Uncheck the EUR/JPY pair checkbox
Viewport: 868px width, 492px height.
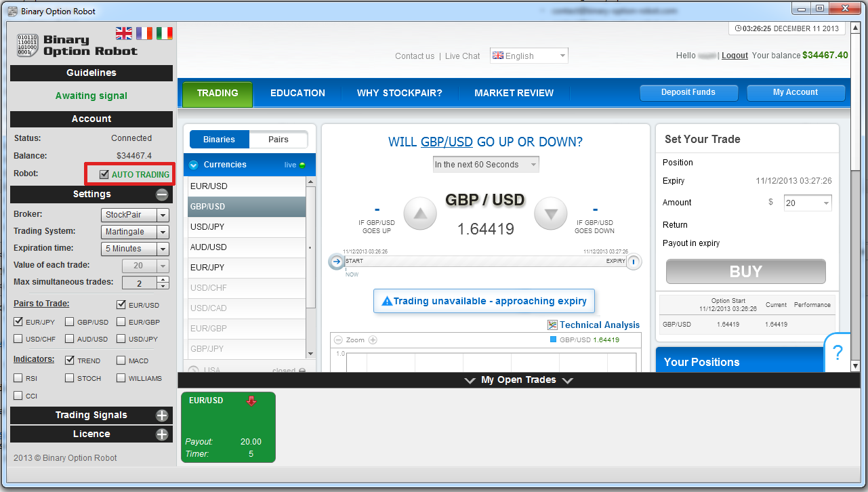tap(18, 322)
